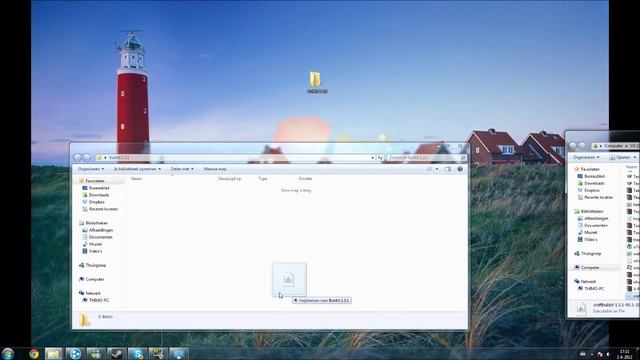Image resolution: width=640 pixels, height=360 pixels.
Task: Sort by Grootte column header
Action: click(305, 179)
